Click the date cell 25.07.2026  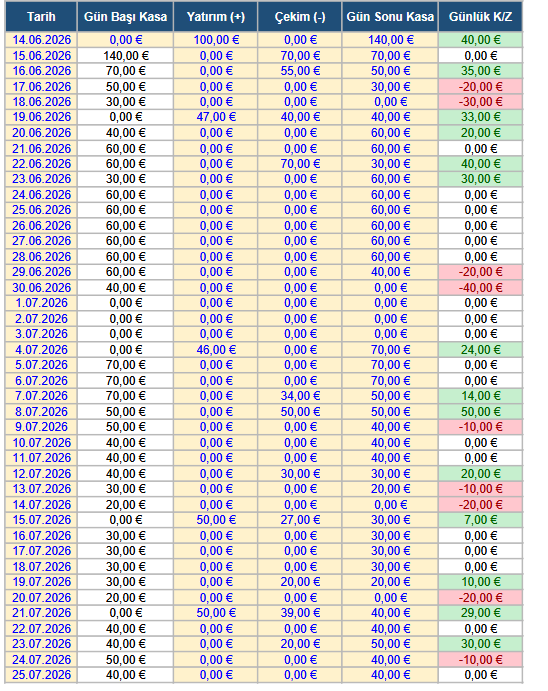[41, 675]
